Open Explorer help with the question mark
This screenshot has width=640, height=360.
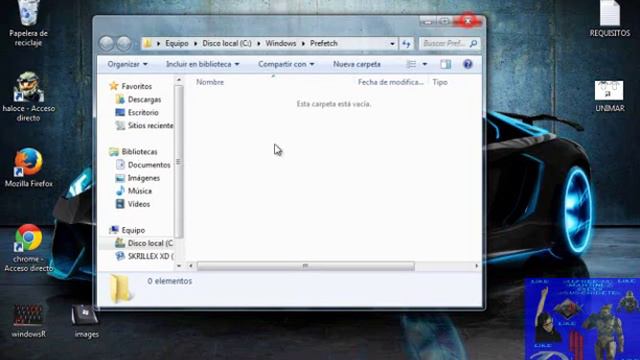tap(468, 64)
